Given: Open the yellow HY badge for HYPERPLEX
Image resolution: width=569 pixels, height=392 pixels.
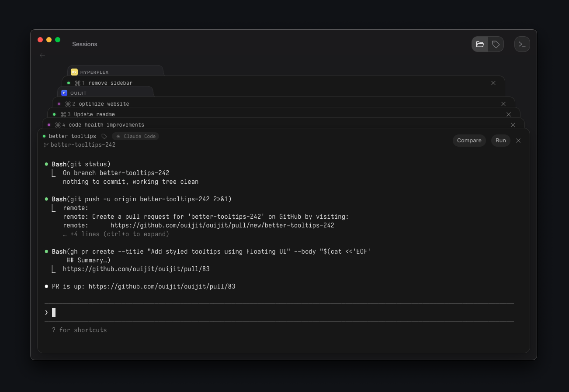Looking at the screenshot, I should [74, 72].
